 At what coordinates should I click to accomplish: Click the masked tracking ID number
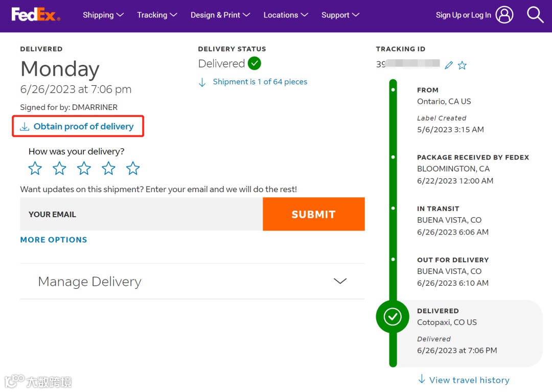point(408,64)
